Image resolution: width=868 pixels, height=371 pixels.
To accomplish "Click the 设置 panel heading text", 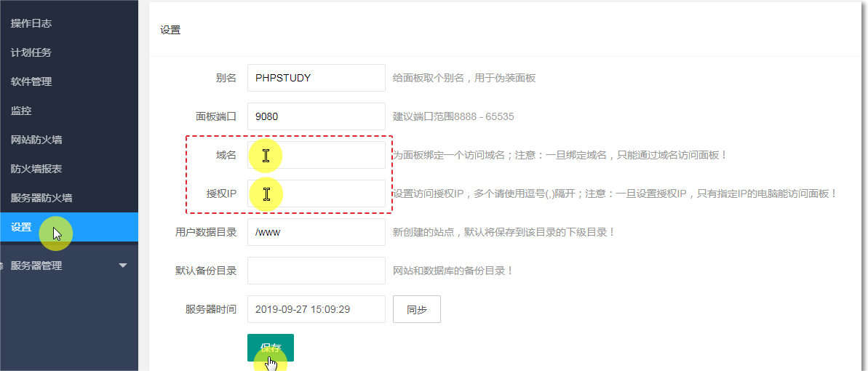I will coord(170,31).
